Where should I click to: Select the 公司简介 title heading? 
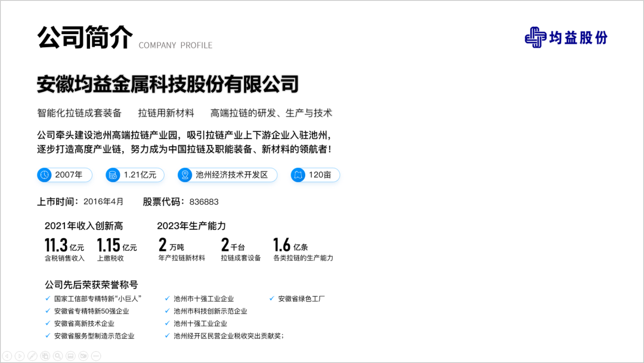(x=85, y=38)
